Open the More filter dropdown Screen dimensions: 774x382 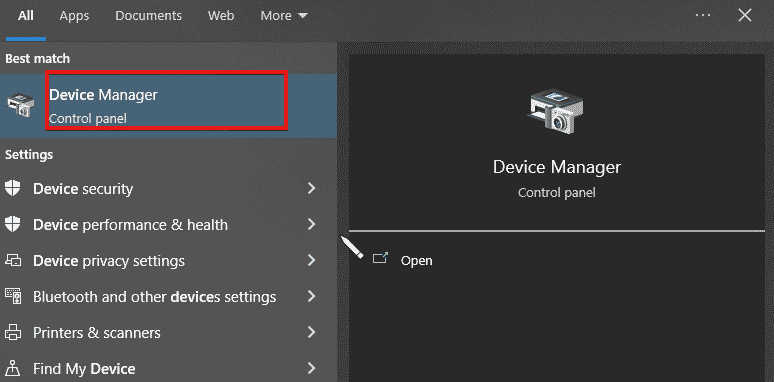click(x=284, y=16)
